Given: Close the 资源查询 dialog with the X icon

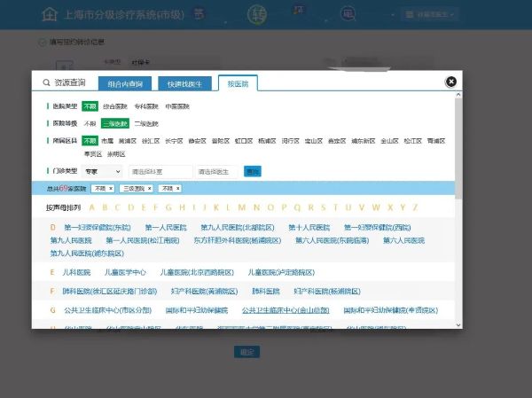Looking at the screenshot, I should click(x=451, y=81).
